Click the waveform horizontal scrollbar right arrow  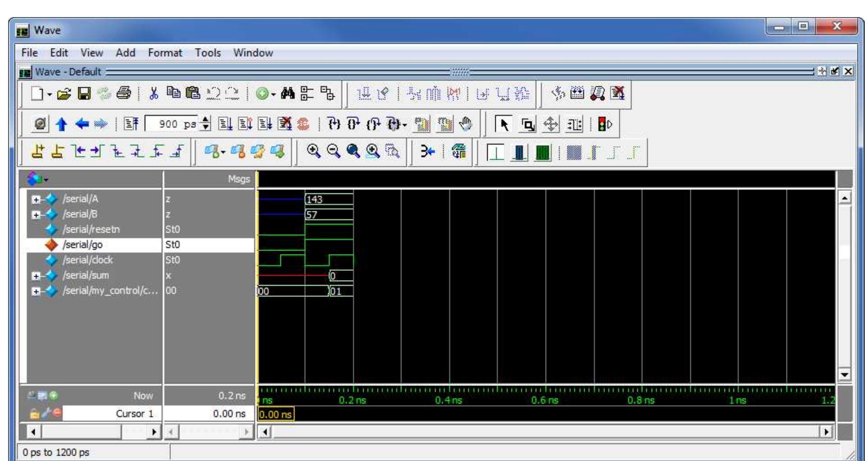click(x=826, y=432)
